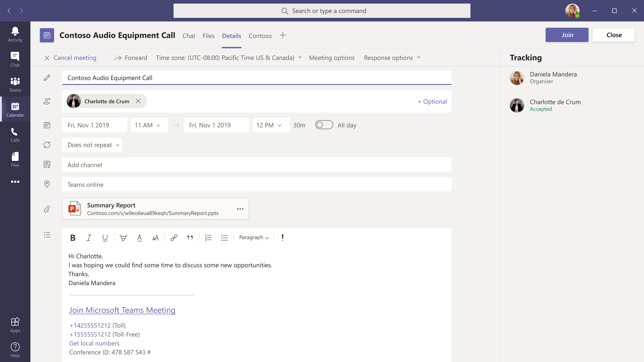Screen dimensions: 644x362
Task: Enable the All day toggle
Action: [x=324, y=125]
